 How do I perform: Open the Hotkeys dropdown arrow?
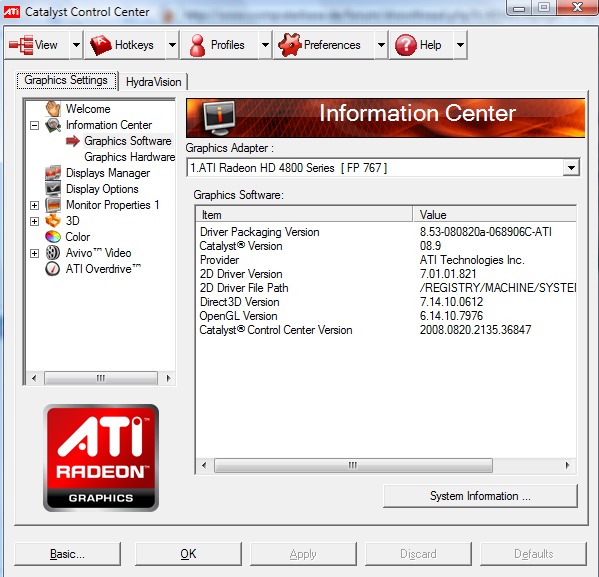(x=172, y=45)
